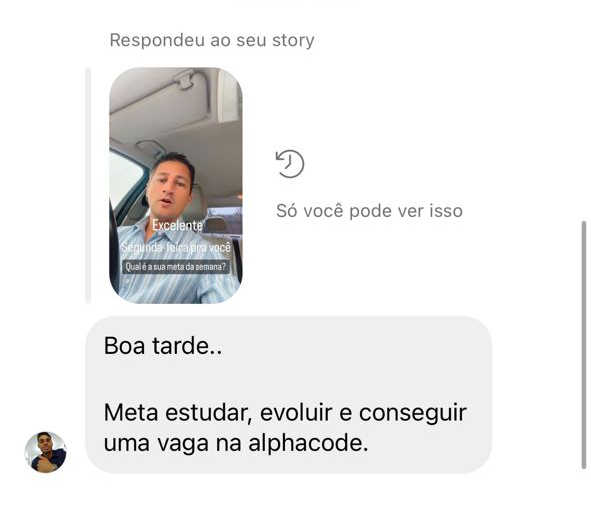The width and height of the screenshot is (591, 507).
Task: Click the word 'story' in the header label
Action: coord(293,40)
